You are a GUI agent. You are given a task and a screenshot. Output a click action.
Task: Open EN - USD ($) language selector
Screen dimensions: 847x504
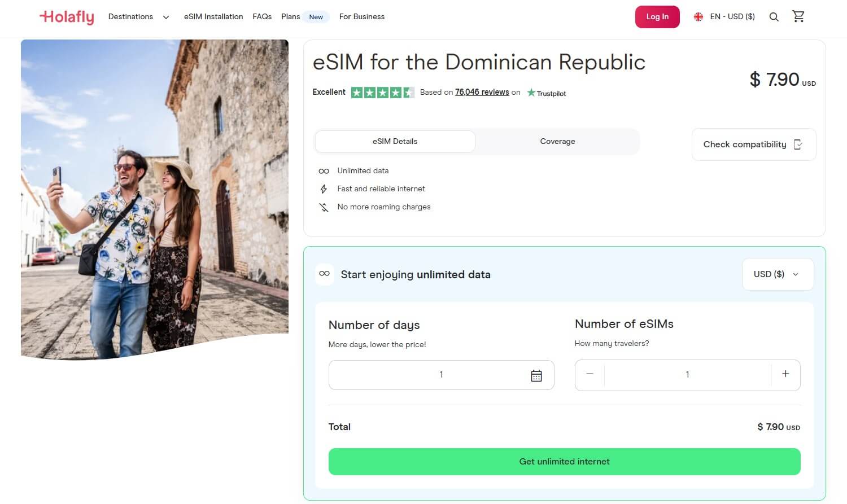coord(732,17)
